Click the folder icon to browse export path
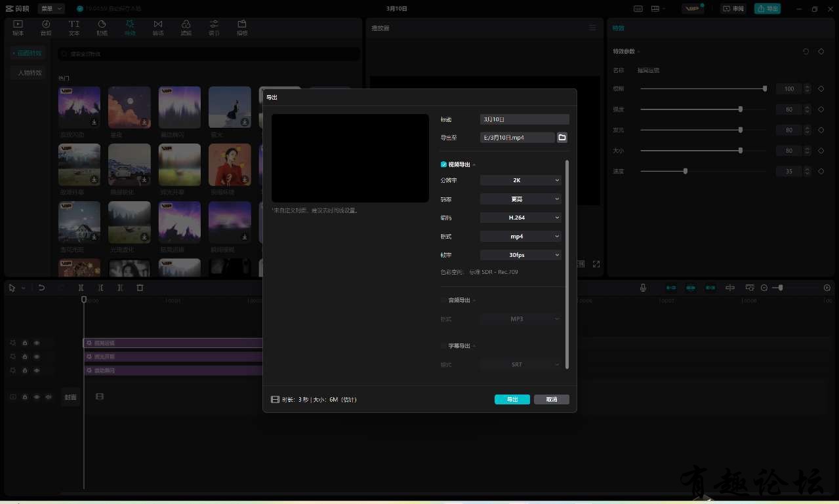The width and height of the screenshot is (839, 504). pyautogui.click(x=562, y=138)
